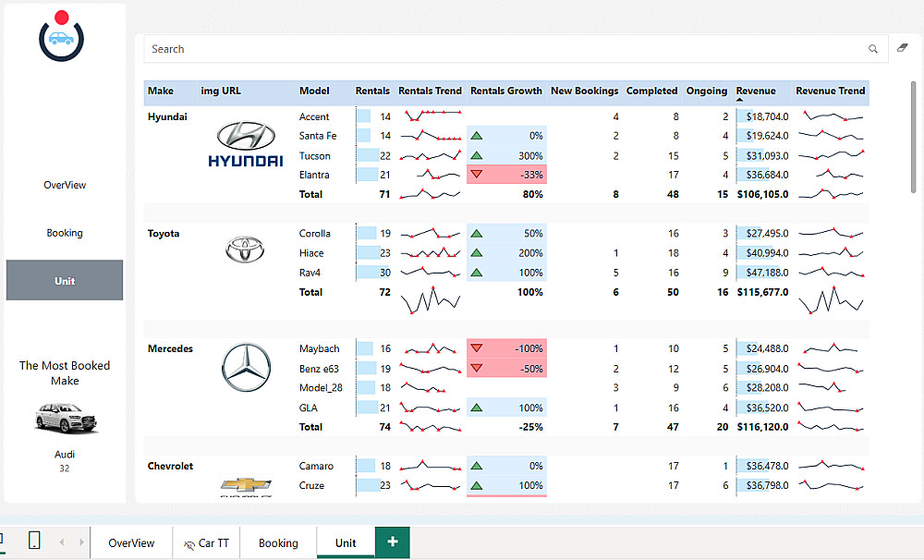Viewport: 924px width, 560px height.
Task: Click the Mercedes star logo
Action: click(247, 367)
